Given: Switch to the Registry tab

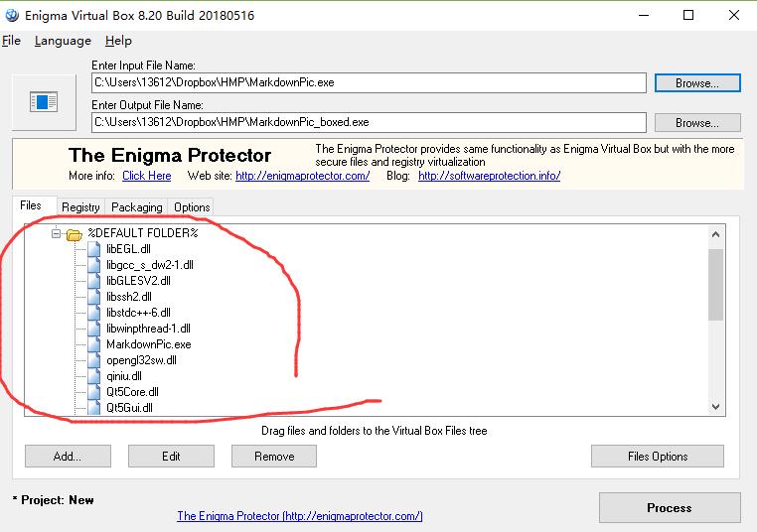Looking at the screenshot, I should pyautogui.click(x=80, y=207).
